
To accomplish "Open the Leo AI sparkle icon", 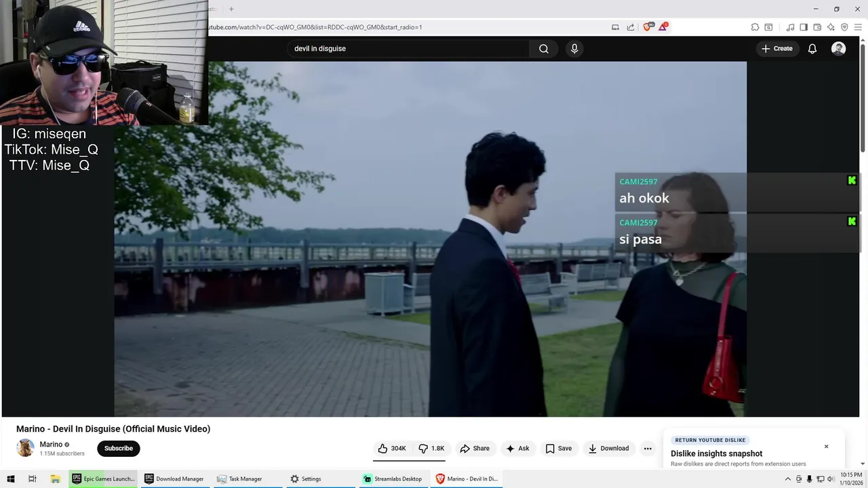I will 831,27.
